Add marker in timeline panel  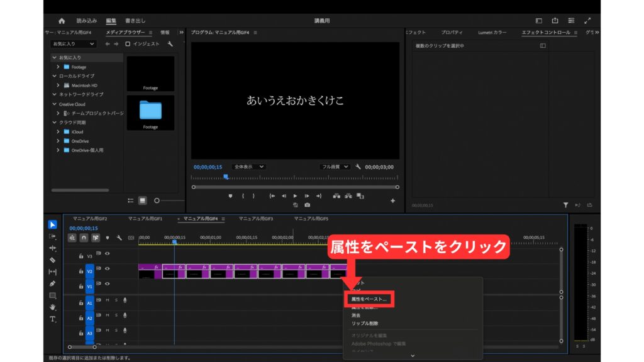107,238
